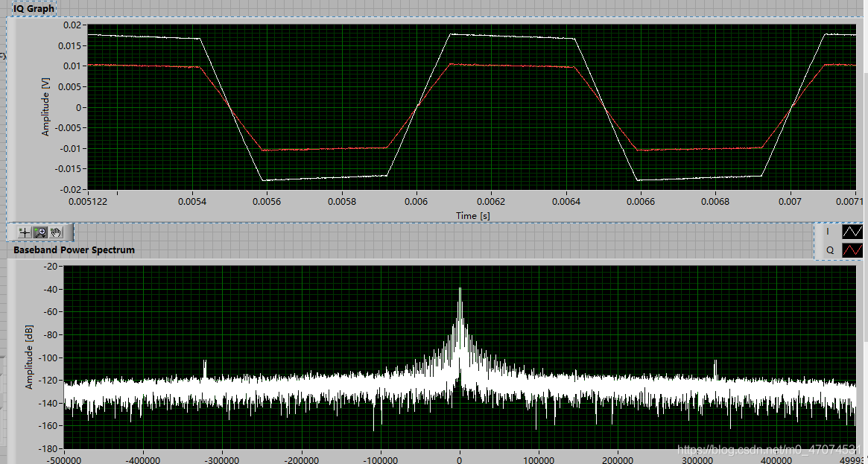Screen dimensions: 868x464
Task: Click the positive 0.015 amplitude marker
Action: coord(70,45)
